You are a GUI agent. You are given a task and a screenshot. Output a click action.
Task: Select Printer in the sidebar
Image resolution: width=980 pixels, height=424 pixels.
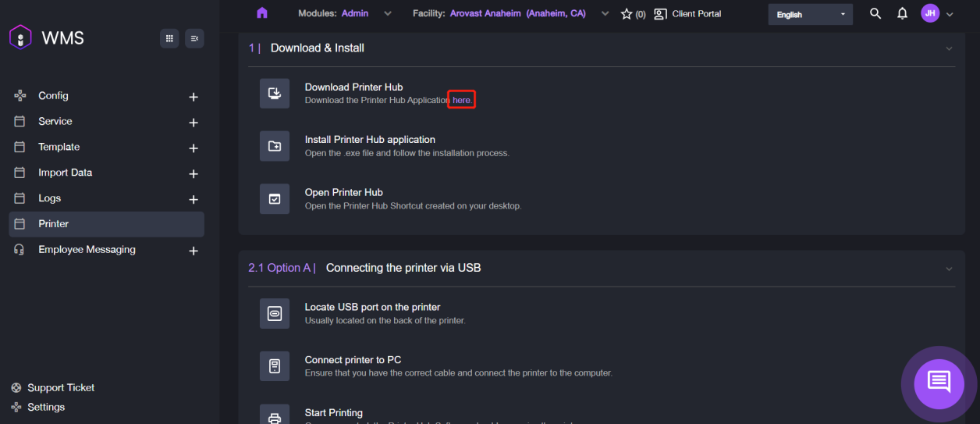(54, 224)
